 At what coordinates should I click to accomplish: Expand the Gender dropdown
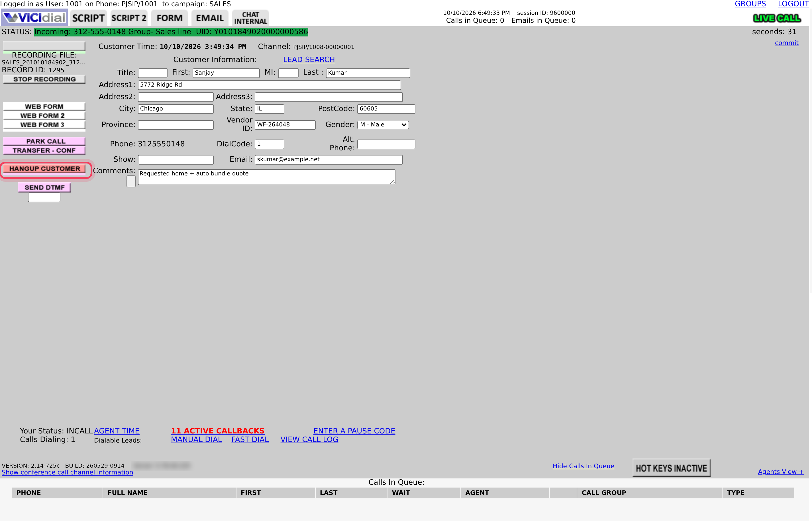(383, 125)
